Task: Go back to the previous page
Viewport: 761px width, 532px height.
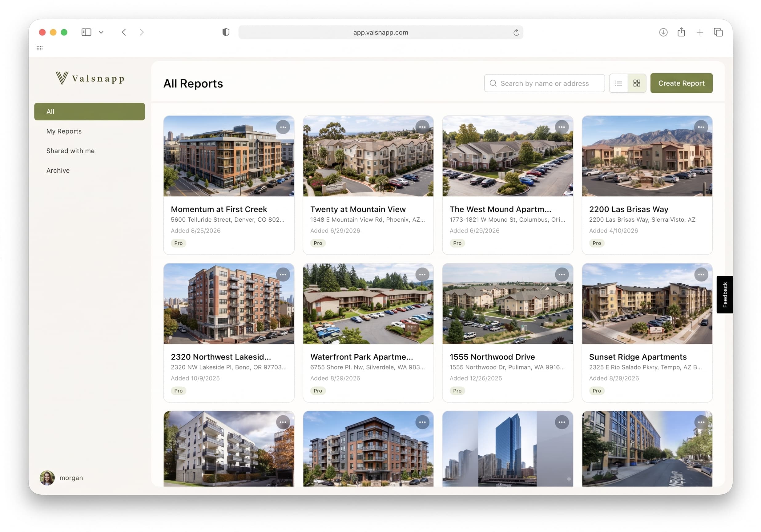Action: click(124, 32)
